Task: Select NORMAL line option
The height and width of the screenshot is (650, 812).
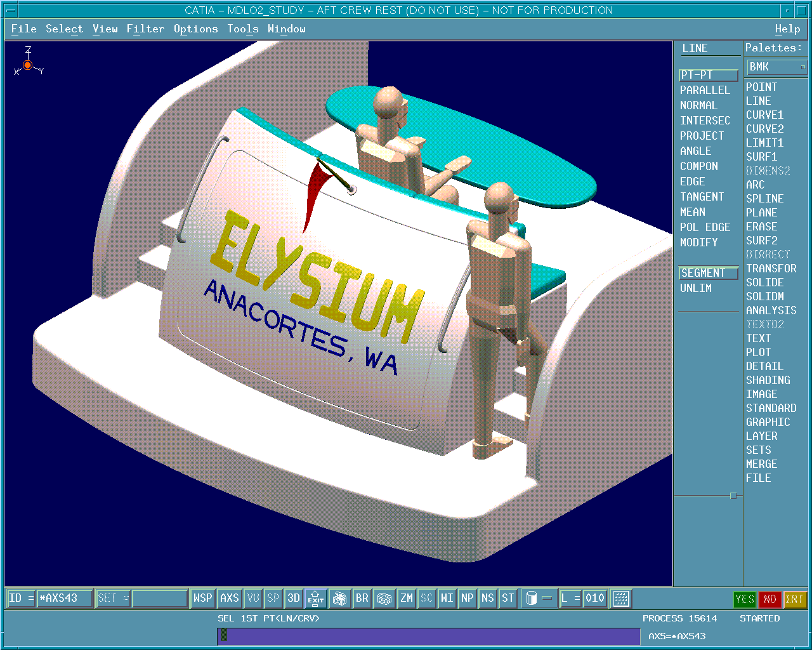Action: (x=698, y=105)
